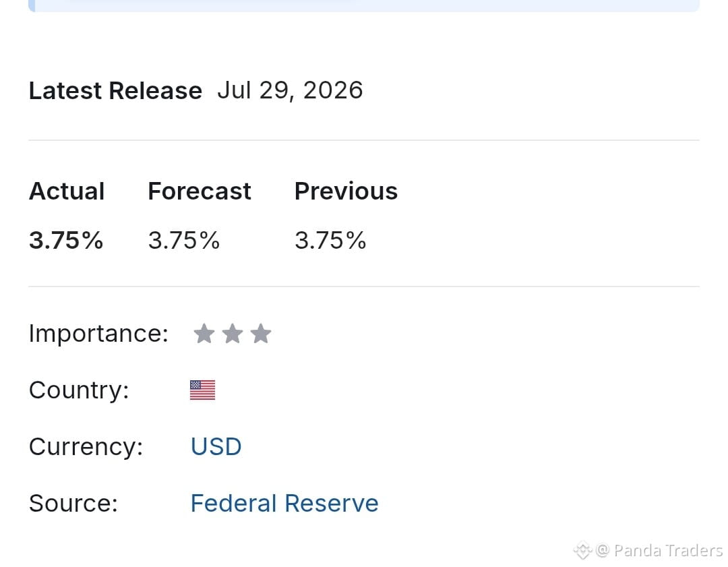
Task: Click the third importance star
Action: coord(261,334)
